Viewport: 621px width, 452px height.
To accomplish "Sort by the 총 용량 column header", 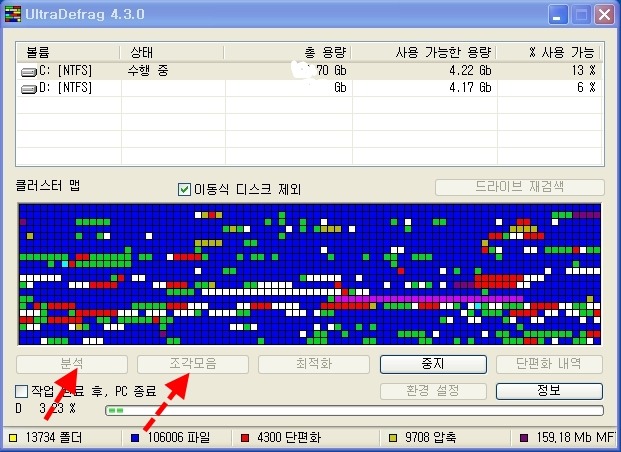I will 288,52.
